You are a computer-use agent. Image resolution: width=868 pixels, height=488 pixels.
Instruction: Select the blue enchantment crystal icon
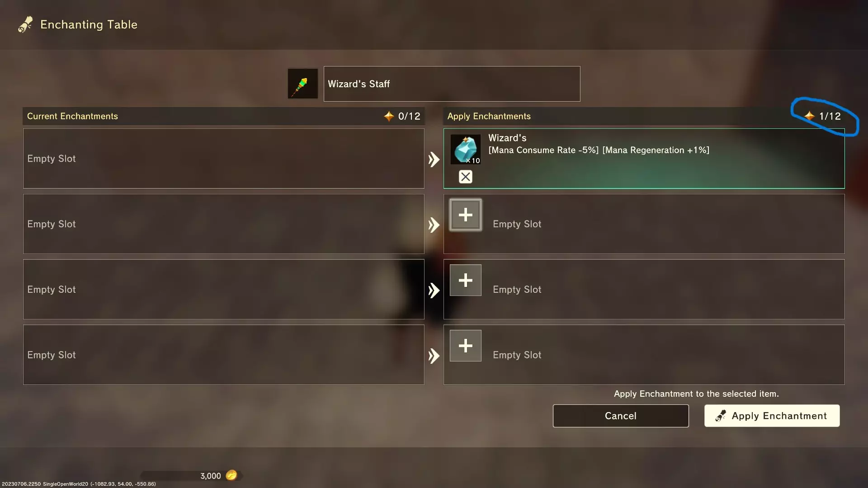[466, 149]
